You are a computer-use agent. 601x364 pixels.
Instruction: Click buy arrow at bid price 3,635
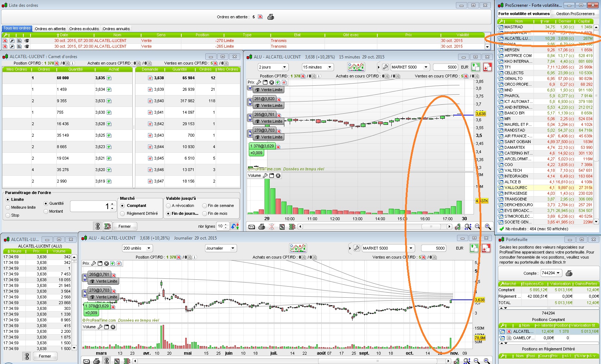tap(109, 78)
